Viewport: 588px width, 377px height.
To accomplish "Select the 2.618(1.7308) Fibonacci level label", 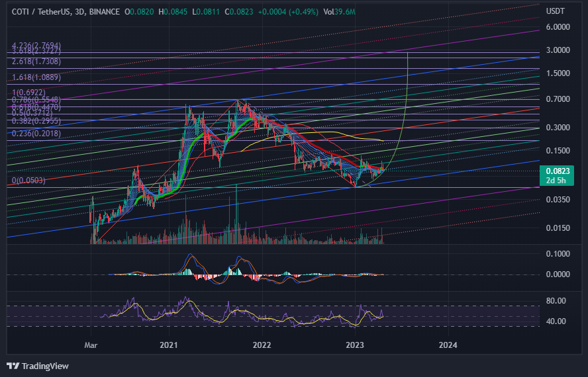I will coord(36,62).
